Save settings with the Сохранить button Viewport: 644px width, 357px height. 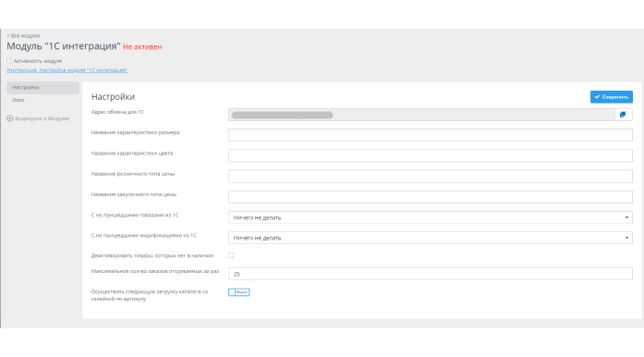point(611,97)
